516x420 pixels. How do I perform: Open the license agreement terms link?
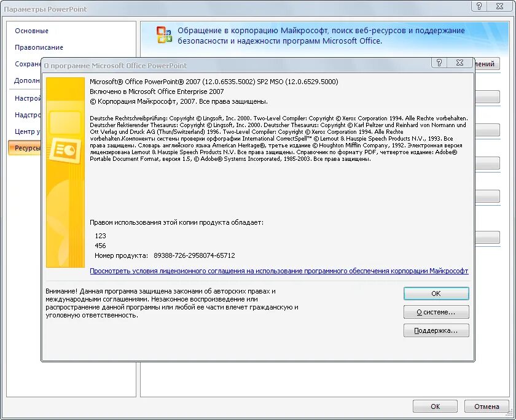tap(279, 271)
